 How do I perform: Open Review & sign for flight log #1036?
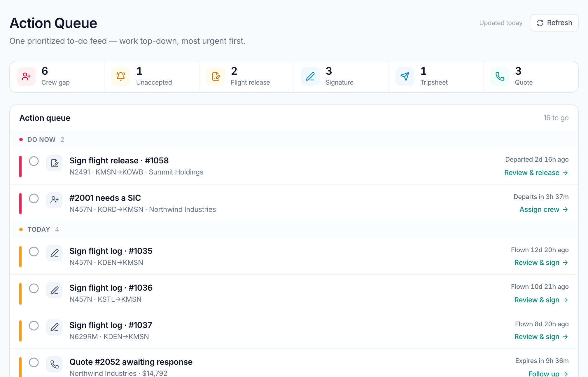point(541,300)
